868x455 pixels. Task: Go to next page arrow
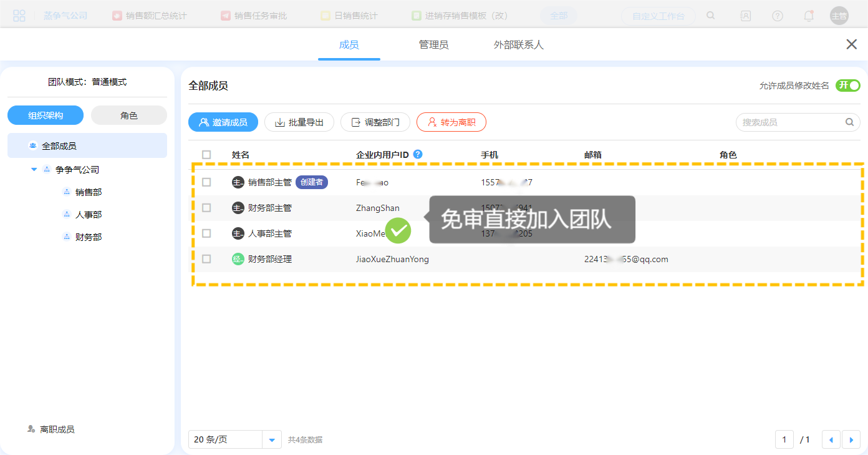[851, 439]
